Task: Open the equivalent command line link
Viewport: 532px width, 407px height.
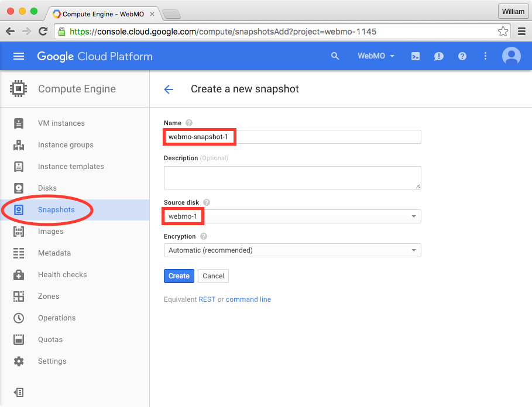Action: pyautogui.click(x=248, y=299)
